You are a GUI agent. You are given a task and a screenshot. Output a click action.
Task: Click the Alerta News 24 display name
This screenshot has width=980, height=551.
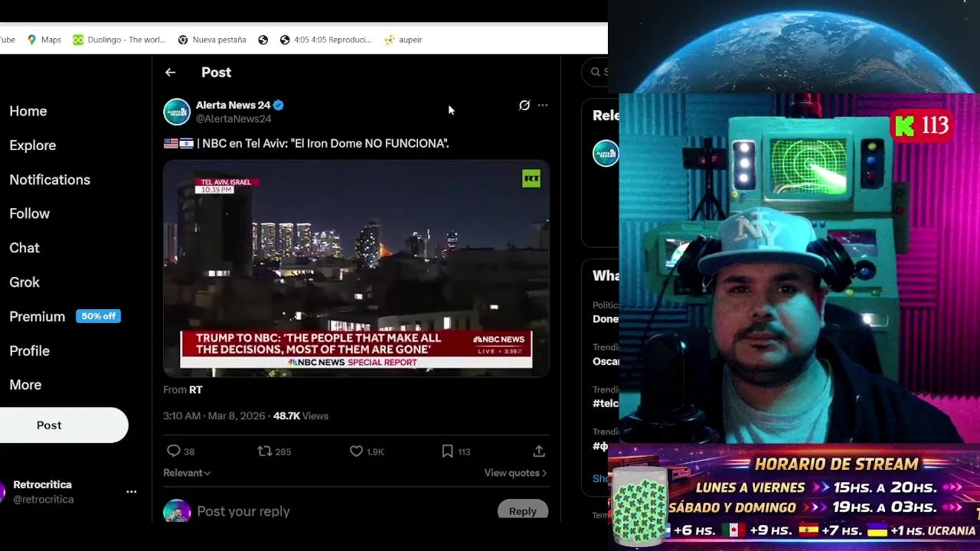[234, 105]
